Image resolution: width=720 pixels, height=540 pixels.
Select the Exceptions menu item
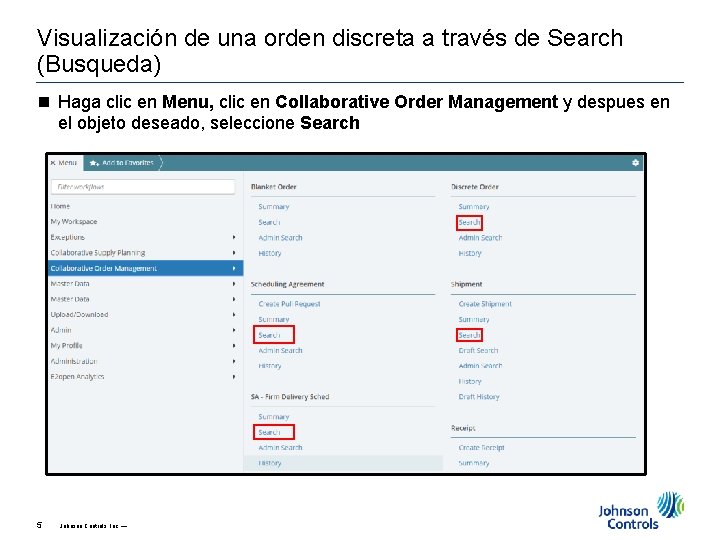click(x=68, y=237)
